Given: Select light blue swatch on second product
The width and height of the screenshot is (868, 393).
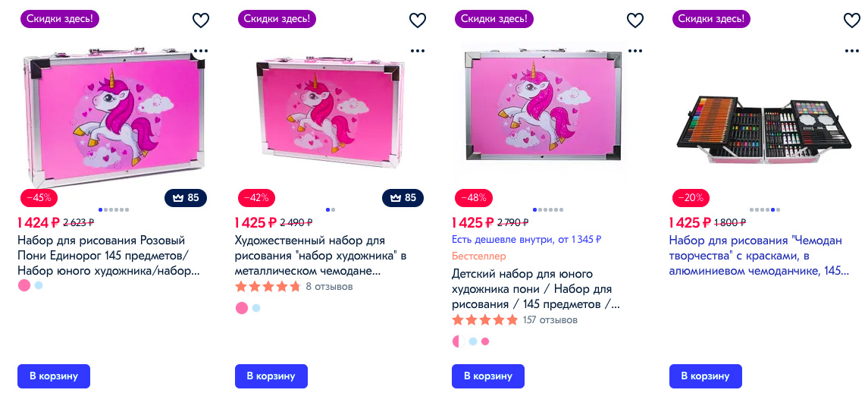Looking at the screenshot, I should tap(255, 307).
